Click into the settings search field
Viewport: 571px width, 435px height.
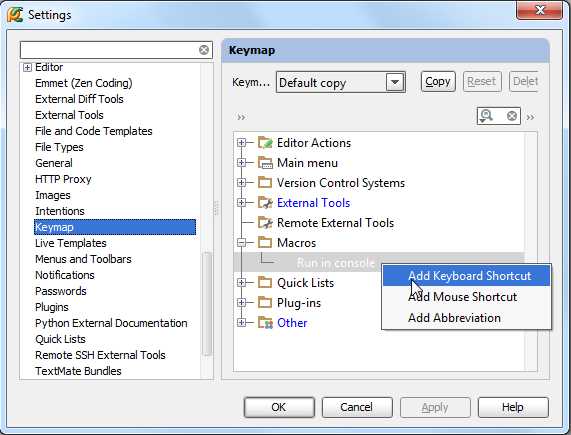[x=109, y=50]
